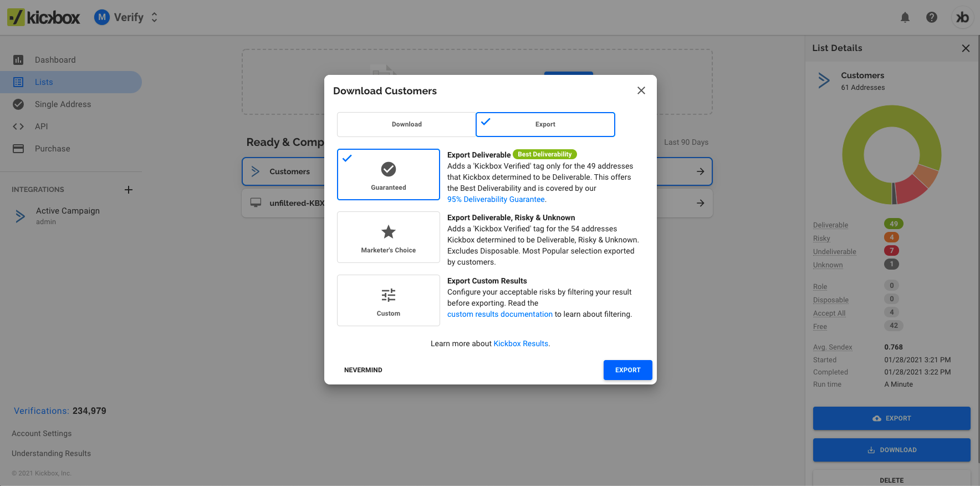Open Dashboard in the sidebar

pos(71,60)
